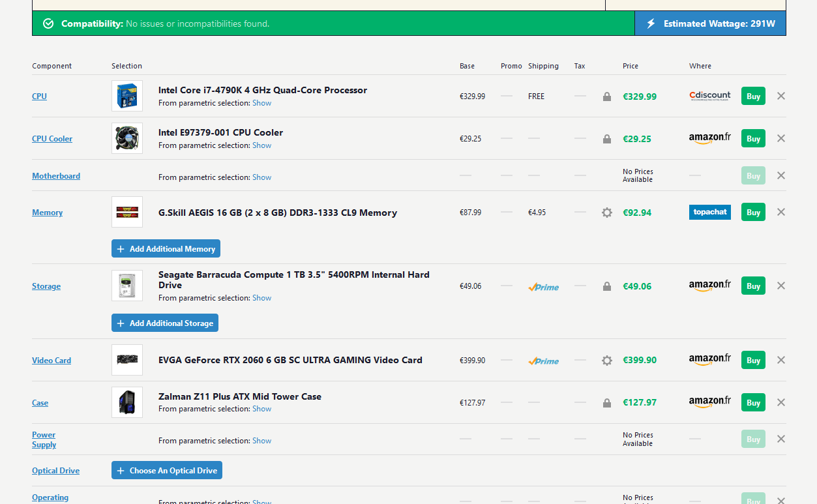This screenshot has height=504, width=817.
Task: Show the parametric selection for Power Supply
Action: click(261, 441)
